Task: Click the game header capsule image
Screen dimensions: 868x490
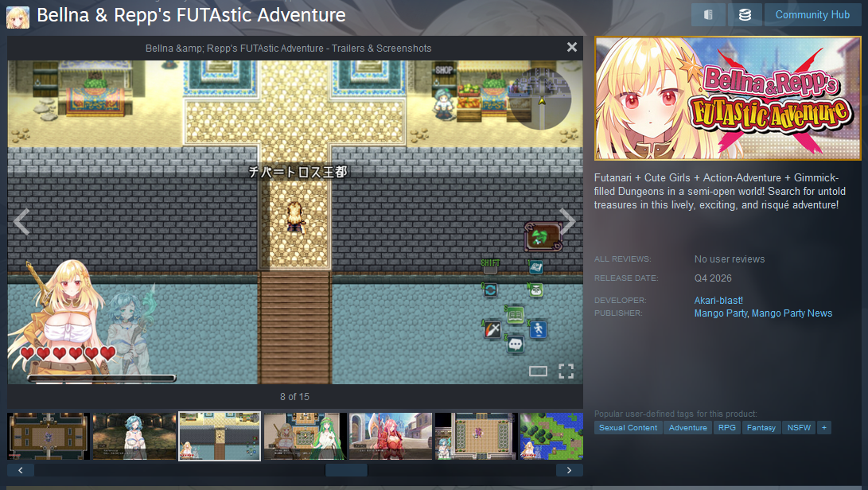Action: pyautogui.click(x=727, y=99)
